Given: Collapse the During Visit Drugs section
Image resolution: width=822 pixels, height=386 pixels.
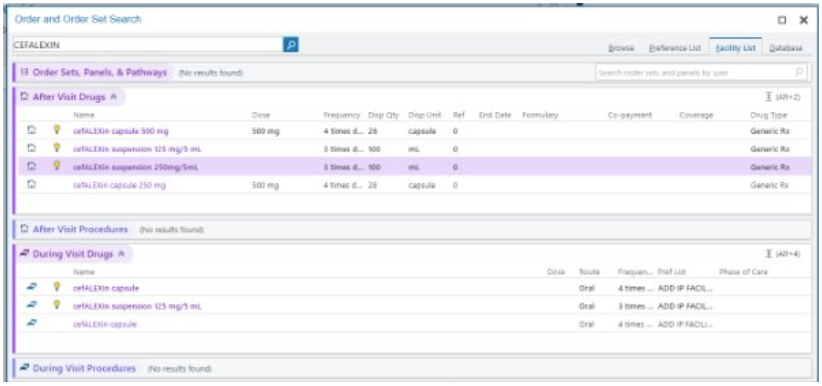Looking at the screenshot, I should click(121, 254).
